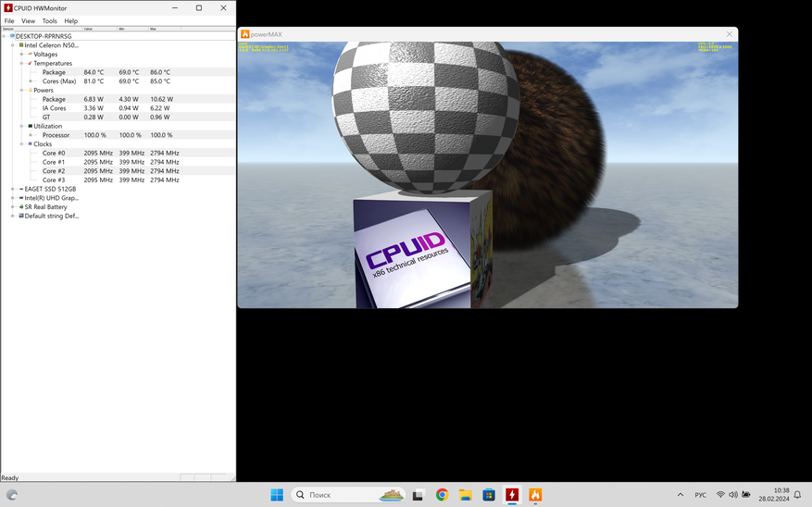Open the Windows Start menu
Image resolution: width=812 pixels, height=507 pixels.
(277, 495)
